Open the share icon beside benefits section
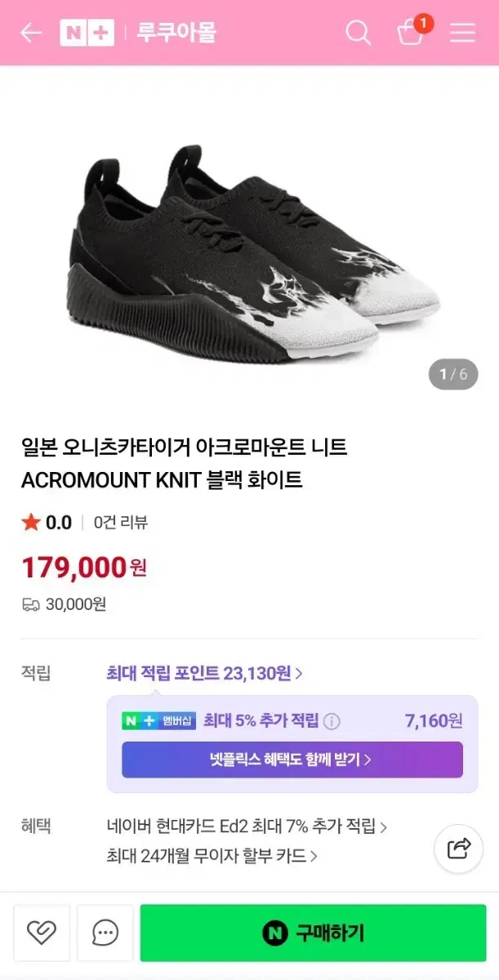Viewport: 499px width, 980px height. coord(457,849)
